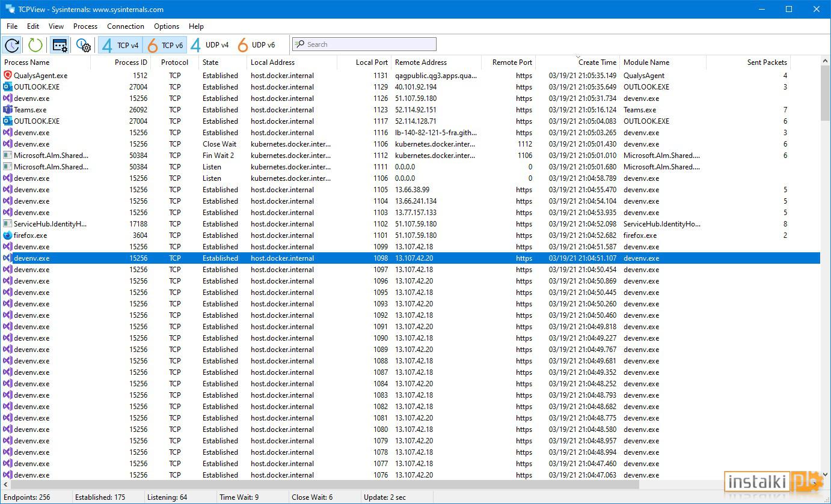Click the devenv.exe icon in selected port 1098 row
Image resolution: width=831 pixels, height=504 pixels.
click(7, 258)
